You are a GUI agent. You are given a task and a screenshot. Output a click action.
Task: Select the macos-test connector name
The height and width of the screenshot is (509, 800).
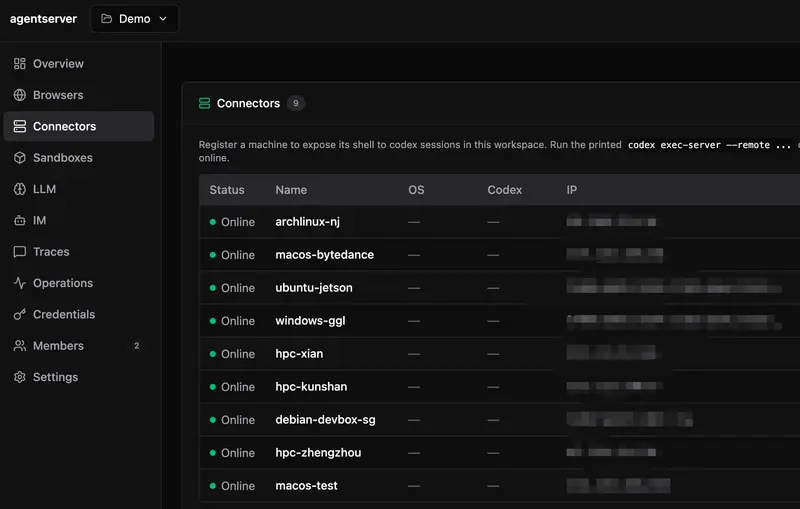click(x=307, y=486)
